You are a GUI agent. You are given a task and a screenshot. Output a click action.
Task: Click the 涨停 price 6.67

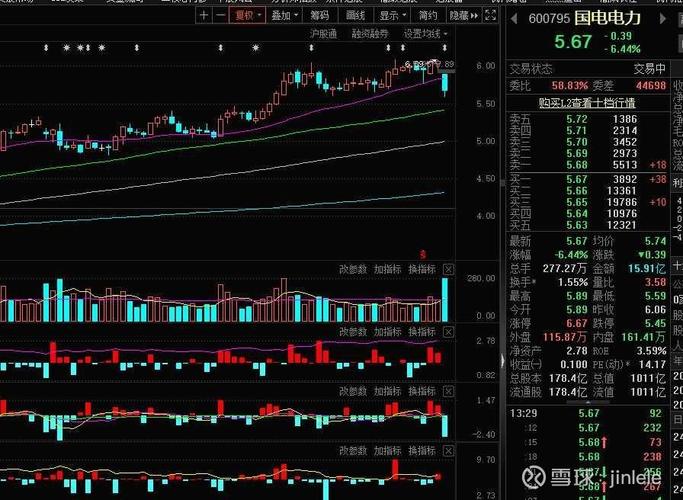[x=577, y=323]
